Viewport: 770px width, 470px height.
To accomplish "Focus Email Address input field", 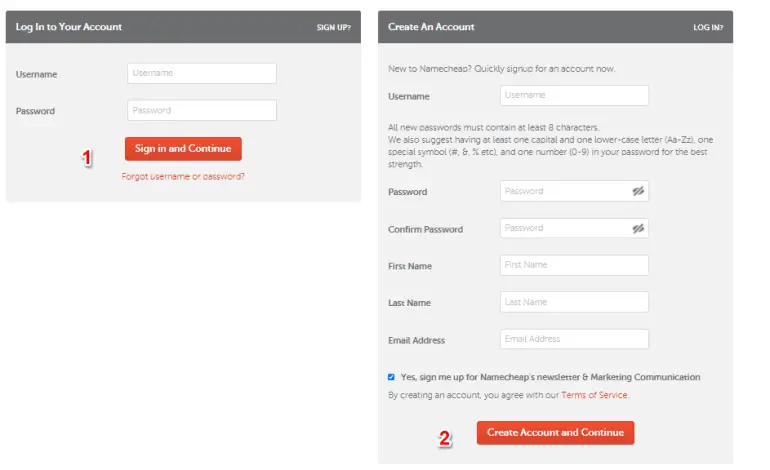I will [x=574, y=339].
